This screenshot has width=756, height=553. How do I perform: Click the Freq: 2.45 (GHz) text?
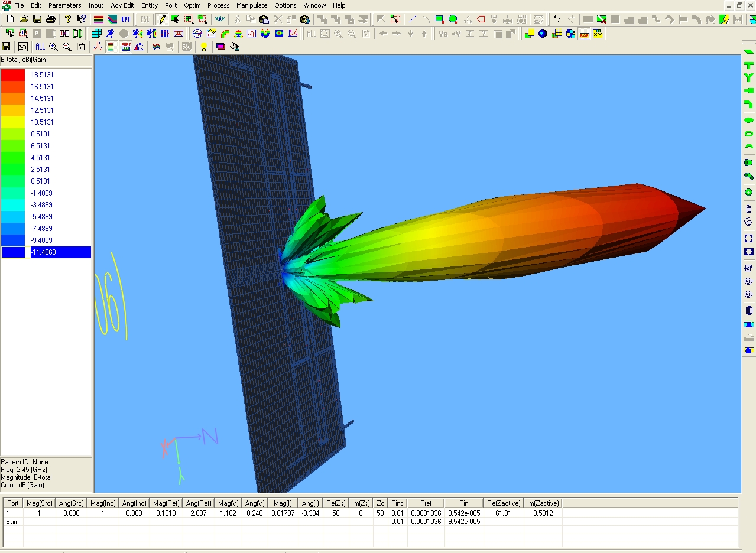point(24,470)
